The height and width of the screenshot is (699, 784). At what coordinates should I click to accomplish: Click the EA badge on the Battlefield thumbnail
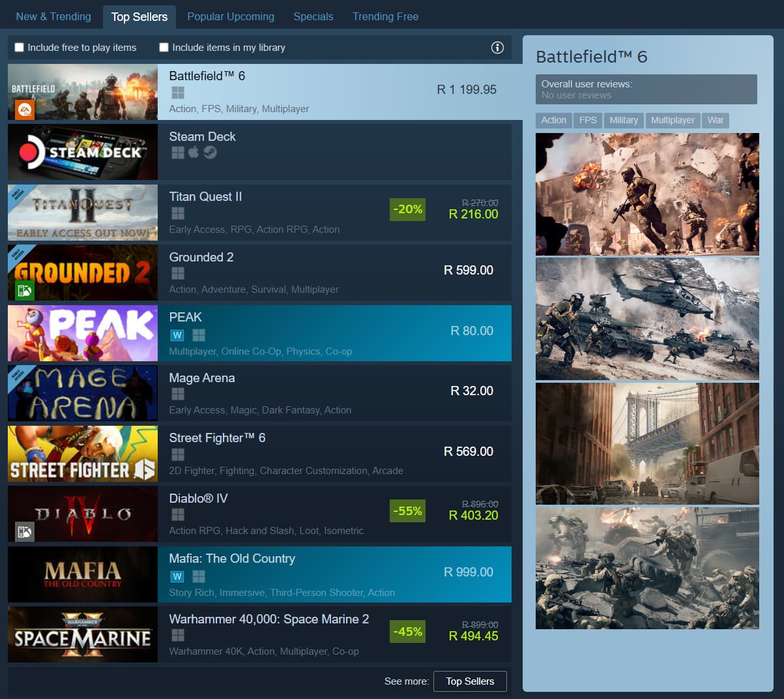pos(24,110)
